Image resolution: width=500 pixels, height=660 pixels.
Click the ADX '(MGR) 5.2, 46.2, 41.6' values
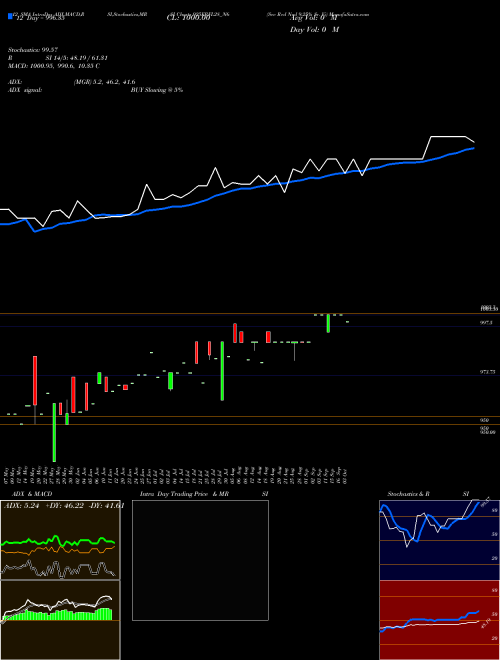coord(104,82)
